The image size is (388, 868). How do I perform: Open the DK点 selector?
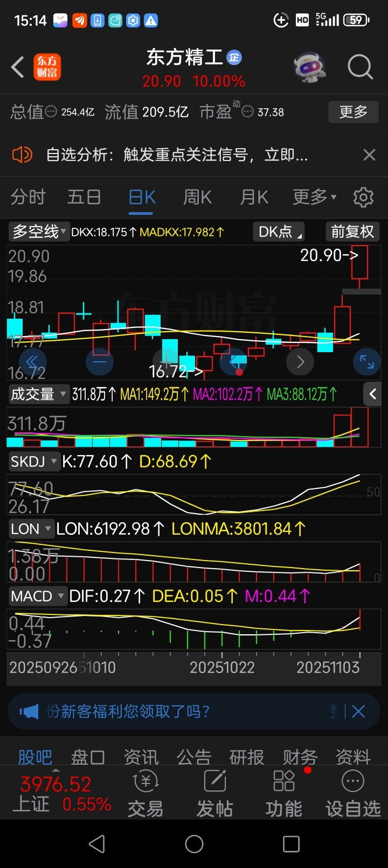click(279, 232)
